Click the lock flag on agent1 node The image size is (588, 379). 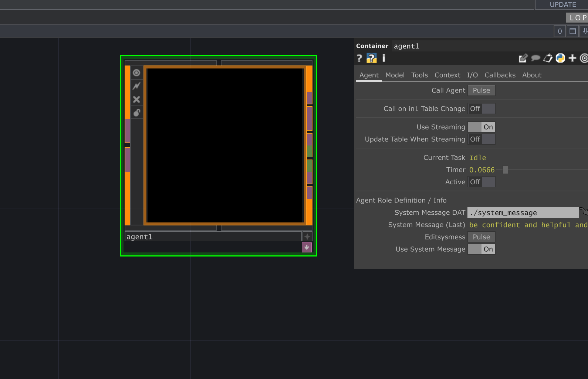coord(136,113)
